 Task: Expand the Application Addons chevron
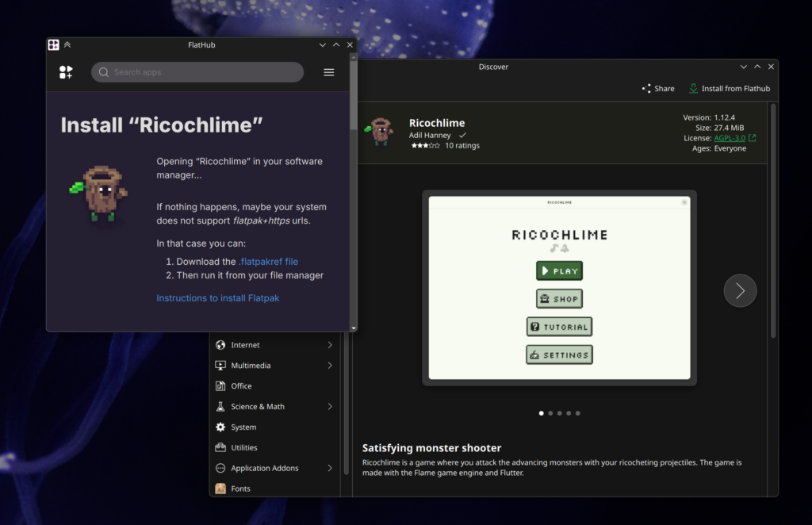(330, 468)
